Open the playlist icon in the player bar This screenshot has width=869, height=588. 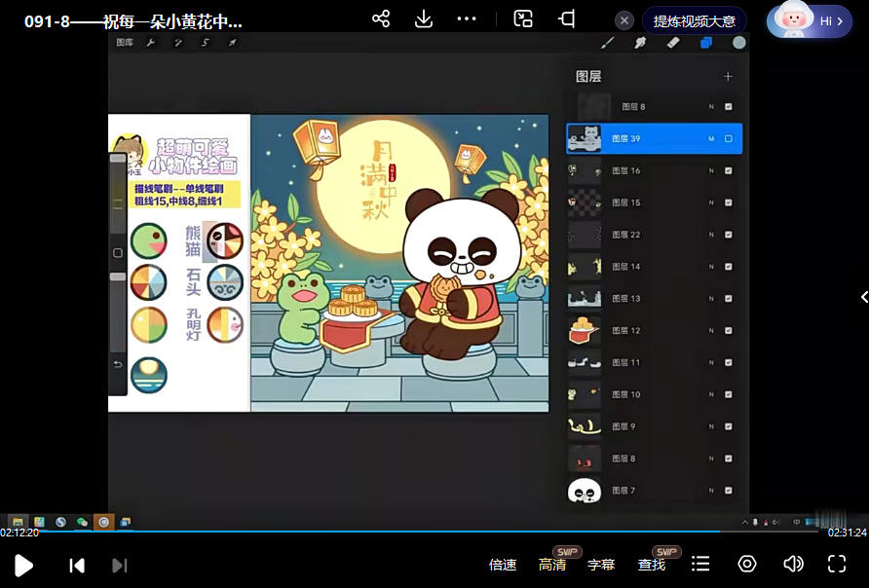coord(699,563)
